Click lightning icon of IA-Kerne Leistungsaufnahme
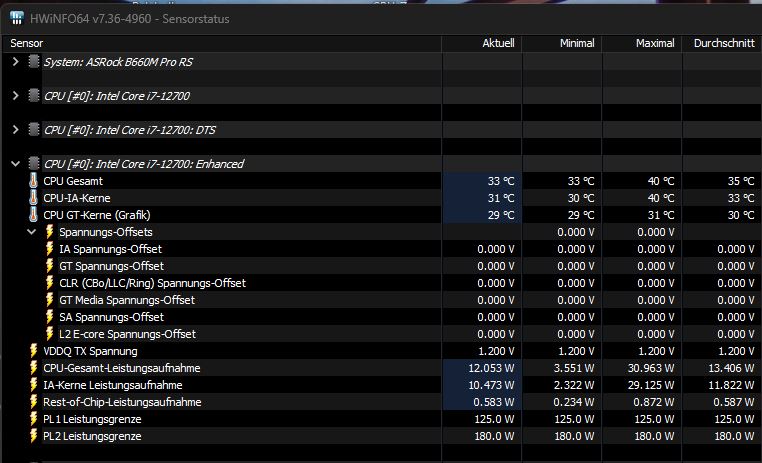762x463 pixels. pyautogui.click(x=33, y=385)
